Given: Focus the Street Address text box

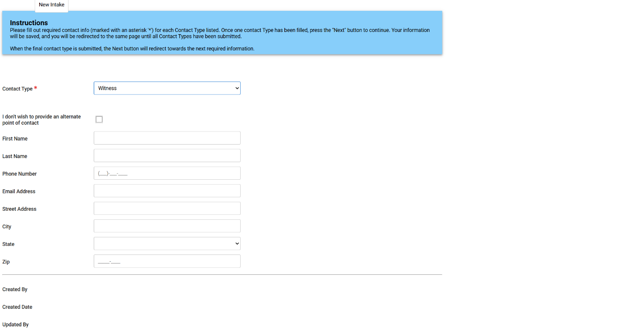Looking at the screenshot, I should tap(167, 209).
